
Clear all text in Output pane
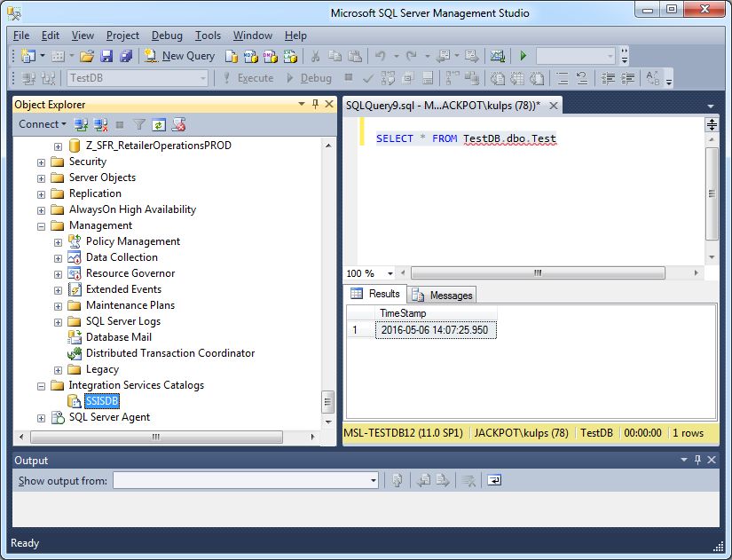click(468, 480)
